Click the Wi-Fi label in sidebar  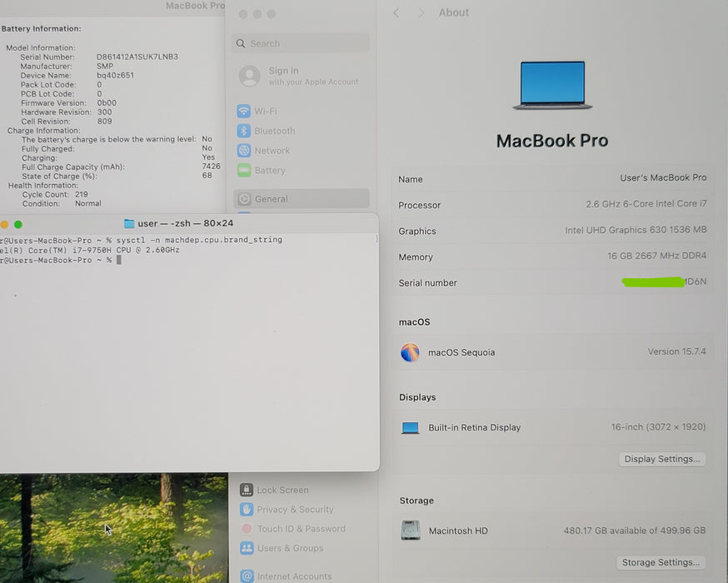coord(266,112)
